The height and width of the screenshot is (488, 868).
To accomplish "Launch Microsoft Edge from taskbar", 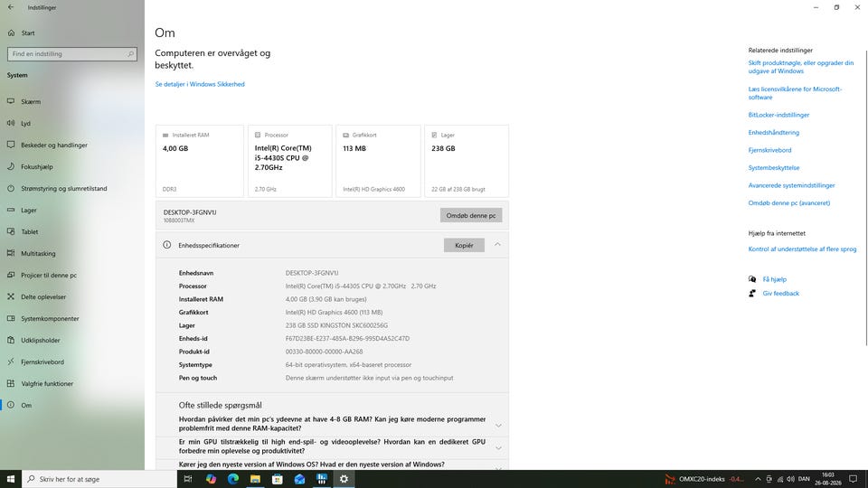I will point(233,479).
